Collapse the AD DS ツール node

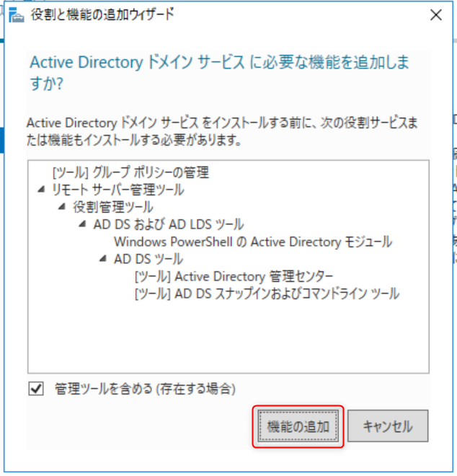click(103, 259)
